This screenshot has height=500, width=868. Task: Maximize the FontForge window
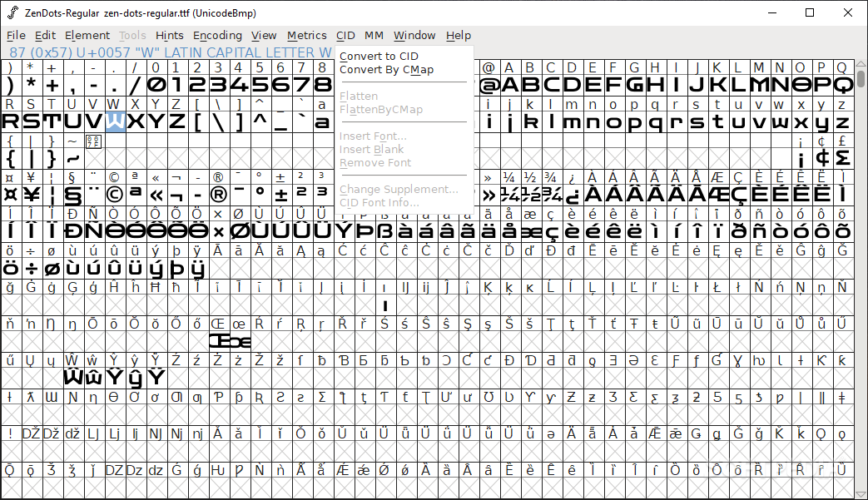(x=810, y=12)
